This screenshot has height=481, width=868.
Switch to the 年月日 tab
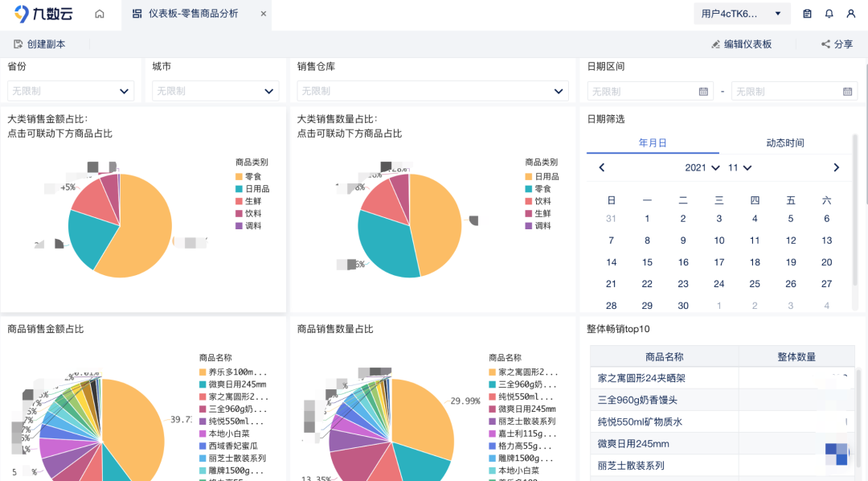[x=652, y=142]
